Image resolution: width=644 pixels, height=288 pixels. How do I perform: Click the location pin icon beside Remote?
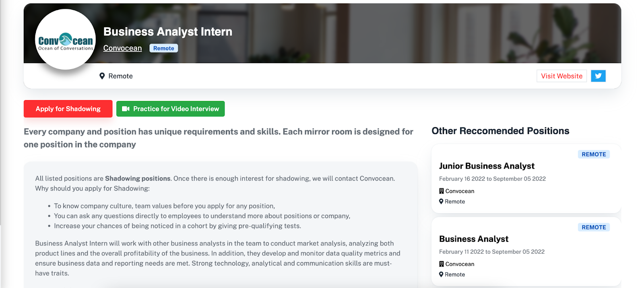102,76
